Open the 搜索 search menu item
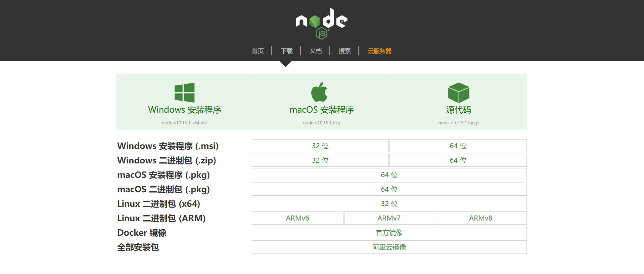644x274 pixels. click(x=344, y=51)
